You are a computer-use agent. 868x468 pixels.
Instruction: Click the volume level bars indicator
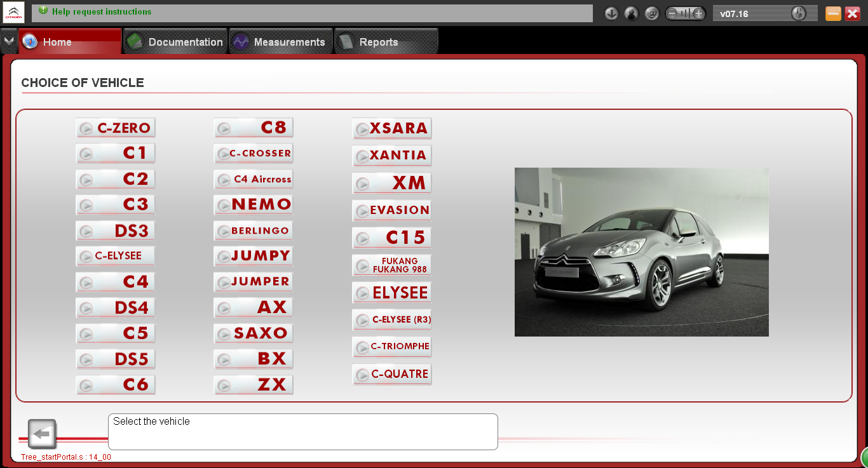(685, 13)
